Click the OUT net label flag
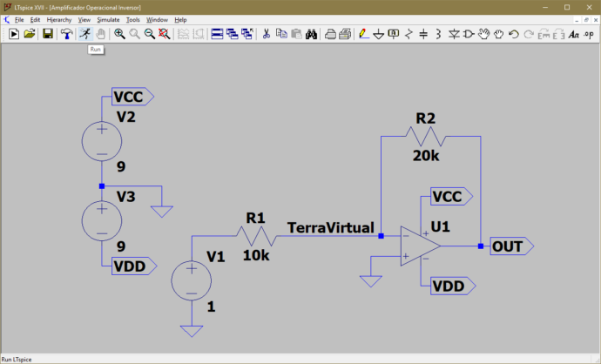601x364 pixels. (511, 246)
